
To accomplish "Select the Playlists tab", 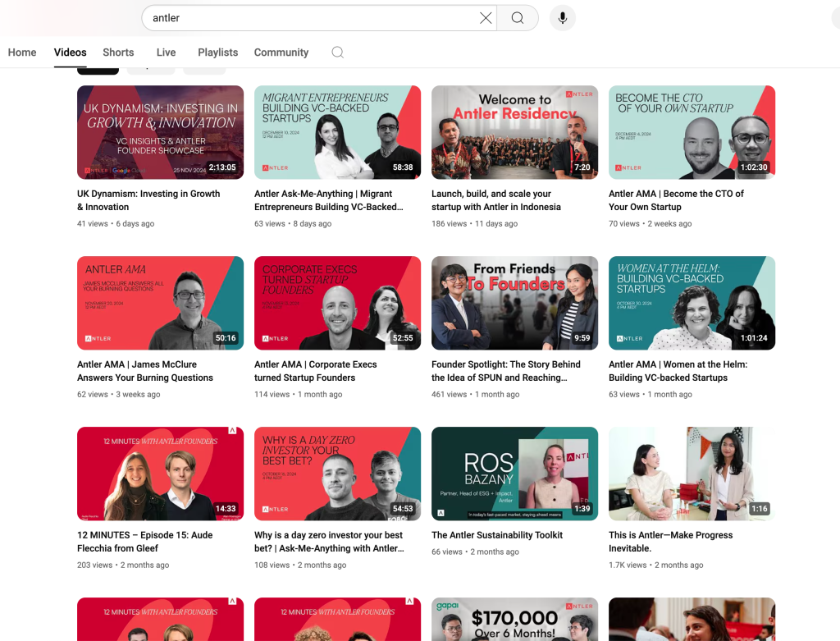I will click(217, 53).
